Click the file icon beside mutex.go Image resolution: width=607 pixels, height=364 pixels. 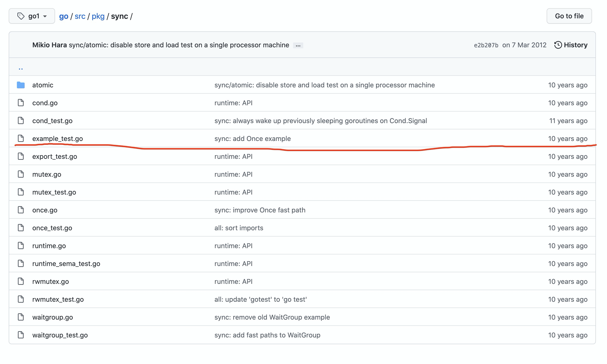click(21, 174)
